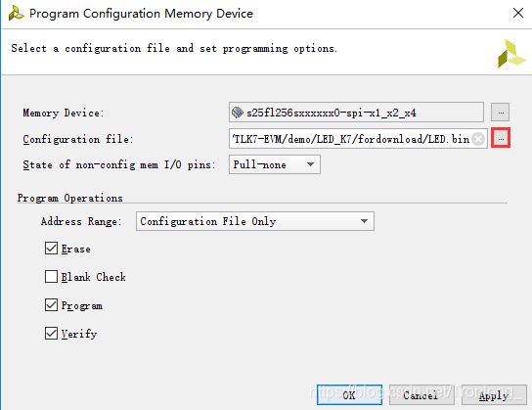Browse for configuration file with ellipsis button
Viewport: 532px width, 410px height.
click(x=501, y=138)
